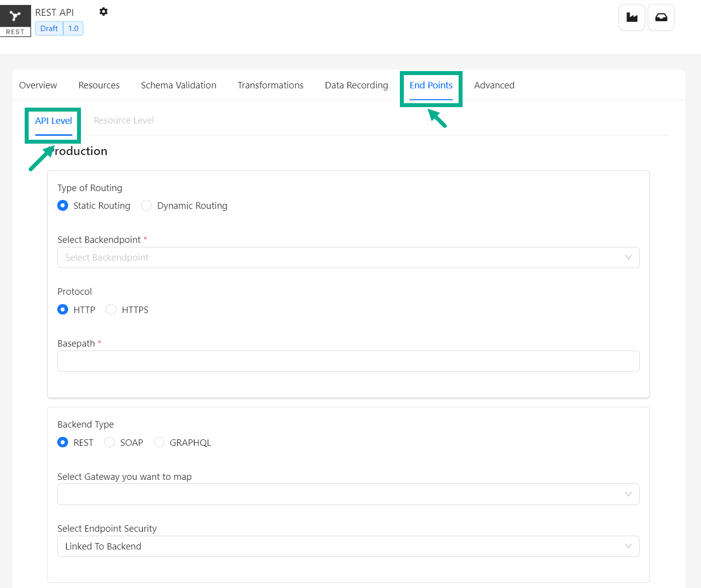The height and width of the screenshot is (588, 701).
Task: Open the Select Backendpoint dropdown
Action: click(x=348, y=257)
